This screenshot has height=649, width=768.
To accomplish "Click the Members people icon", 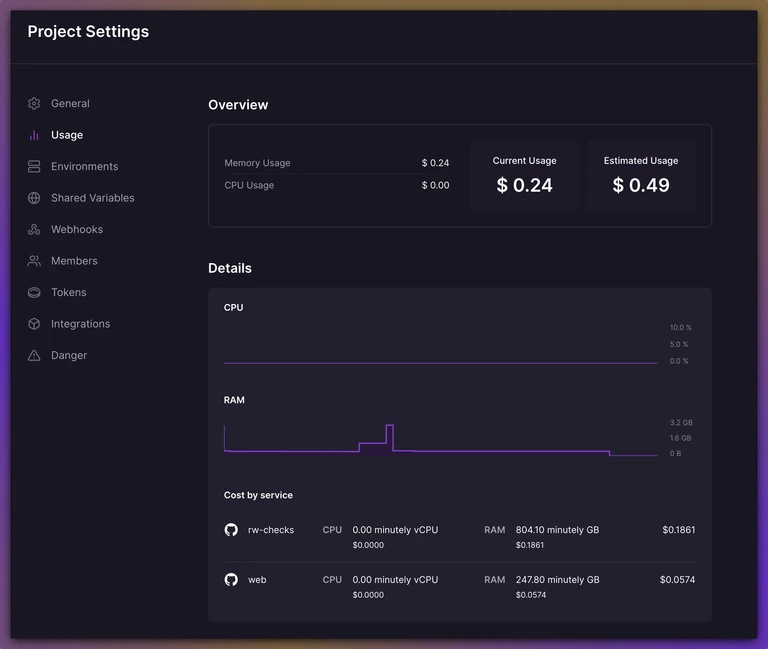I will tap(34, 261).
